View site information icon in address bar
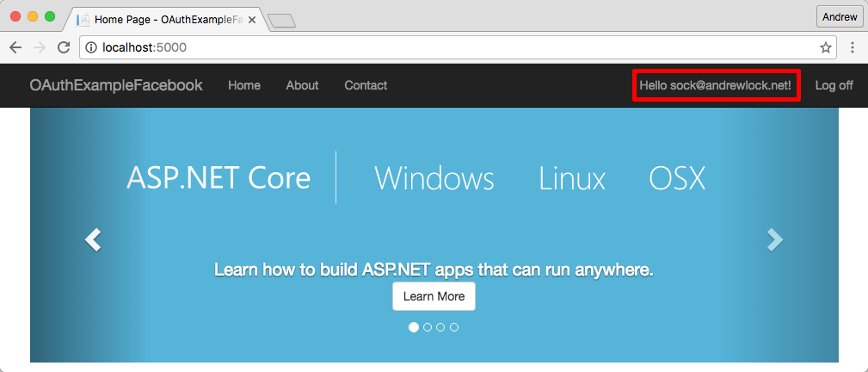This screenshot has height=372, width=868. pos(91,47)
